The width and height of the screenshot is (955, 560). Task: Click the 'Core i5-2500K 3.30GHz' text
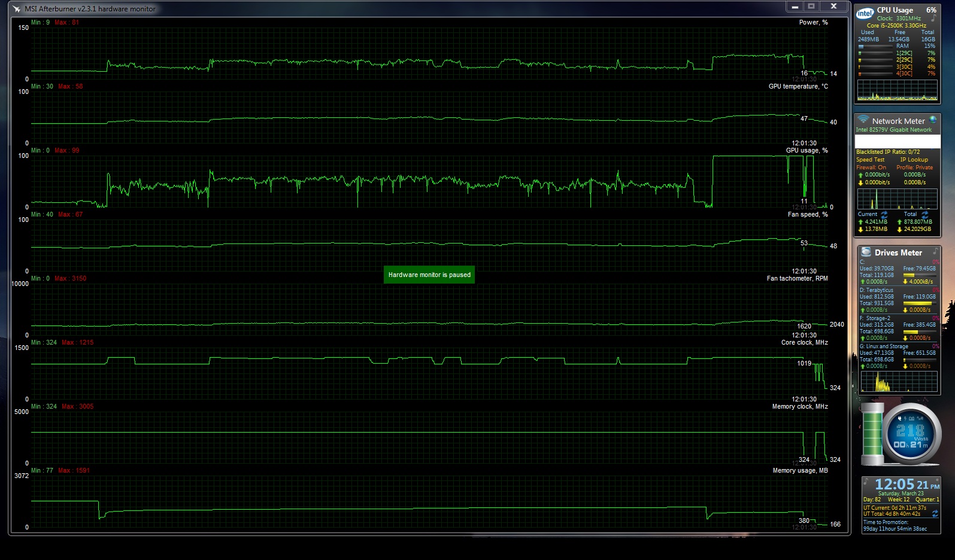[896, 26]
